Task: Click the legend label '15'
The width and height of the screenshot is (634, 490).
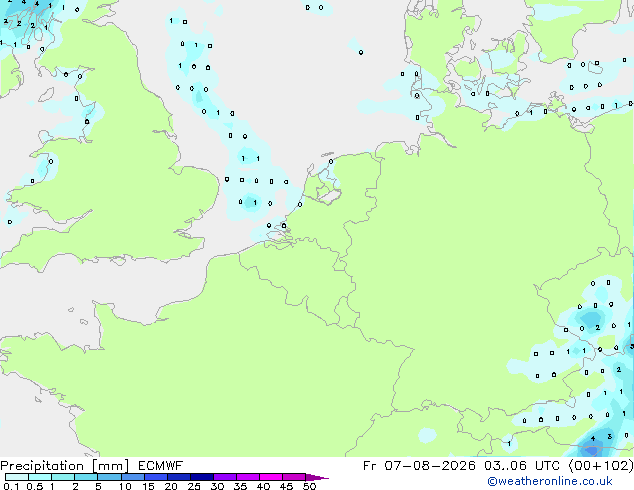Action: 148,486
